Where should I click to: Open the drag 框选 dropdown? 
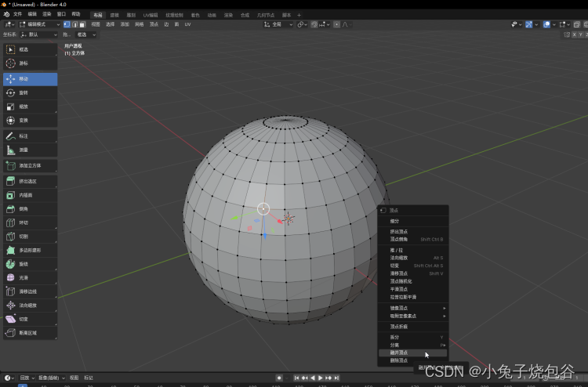(x=86, y=34)
